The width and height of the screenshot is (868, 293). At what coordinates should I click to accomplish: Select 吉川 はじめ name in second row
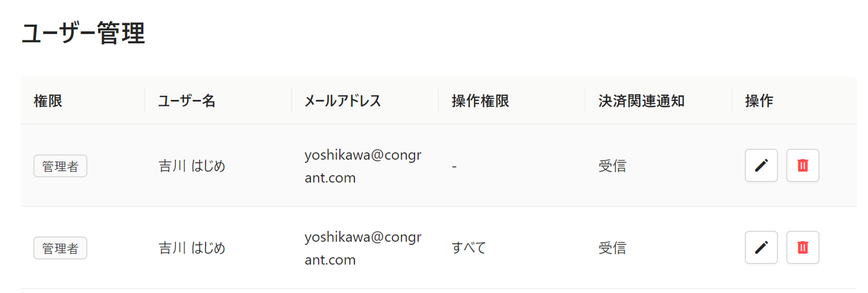pos(192,248)
